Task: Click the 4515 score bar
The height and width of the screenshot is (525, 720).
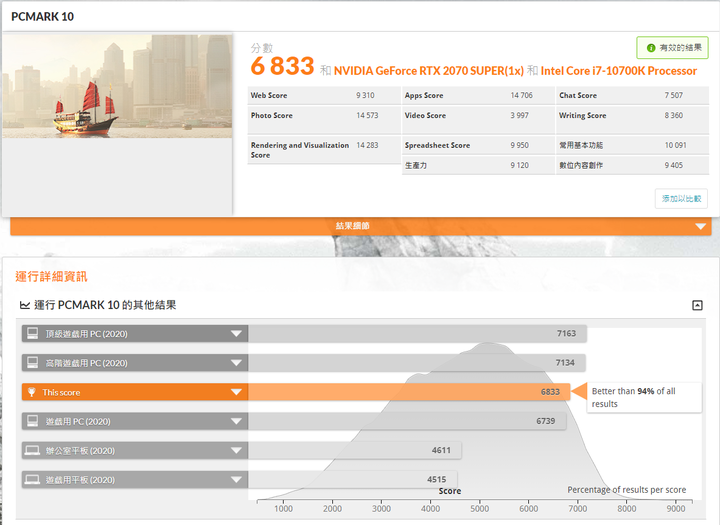Action: coord(353,480)
